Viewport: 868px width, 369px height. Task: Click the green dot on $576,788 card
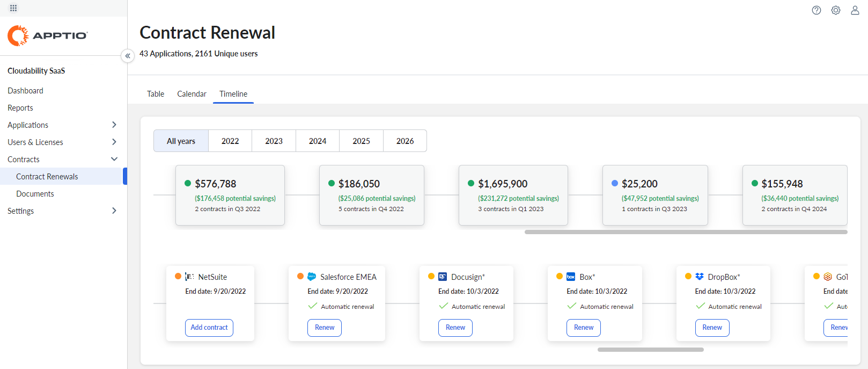click(x=188, y=183)
